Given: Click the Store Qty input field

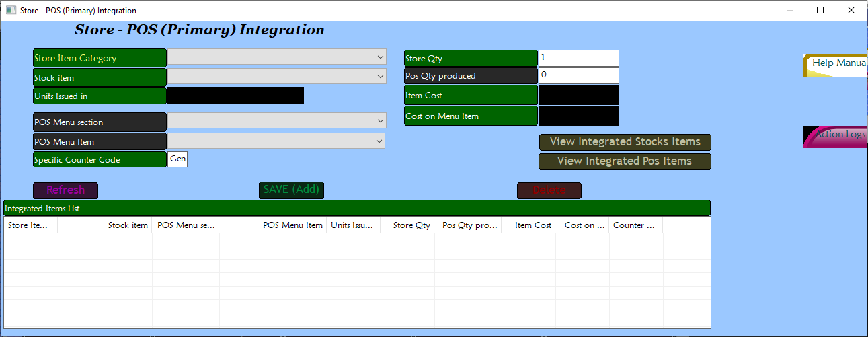Looking at the screenshot, I should coord(578,58).
